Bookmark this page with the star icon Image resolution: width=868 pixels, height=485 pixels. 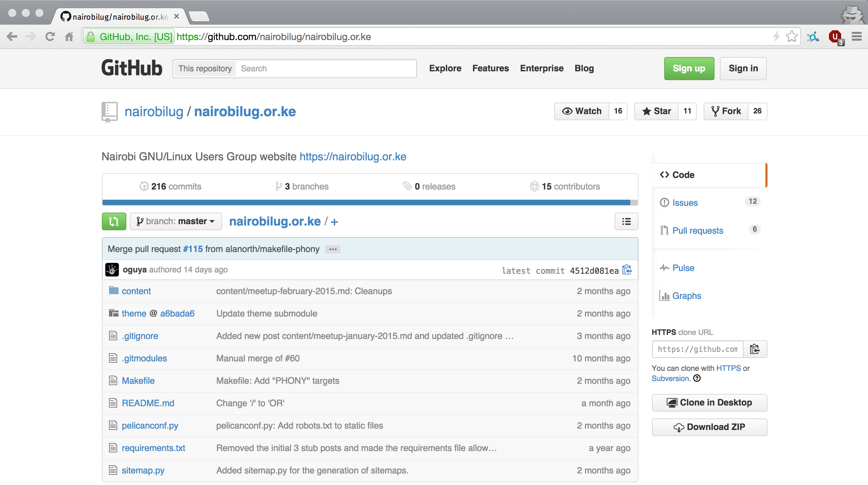point(791,37)
